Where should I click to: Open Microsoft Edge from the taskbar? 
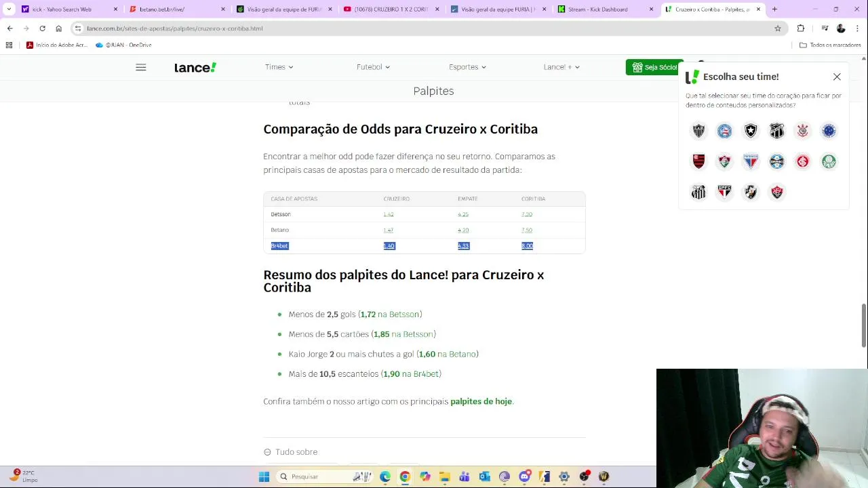(x=385, y=476)
